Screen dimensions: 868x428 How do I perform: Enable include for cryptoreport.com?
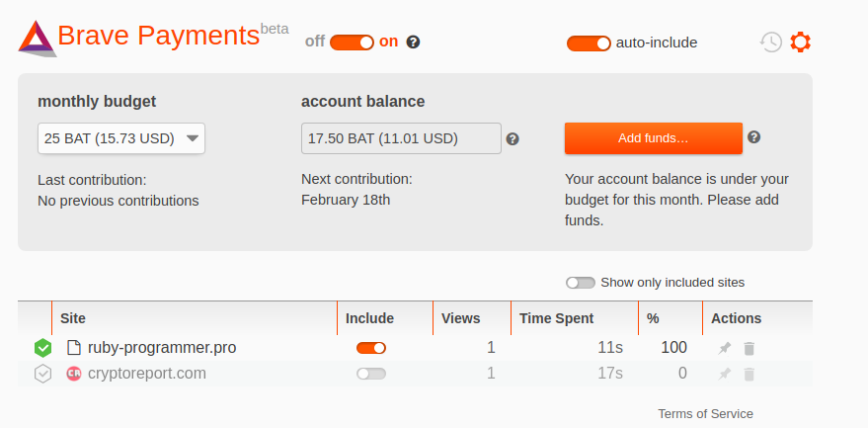click(371, 375)
